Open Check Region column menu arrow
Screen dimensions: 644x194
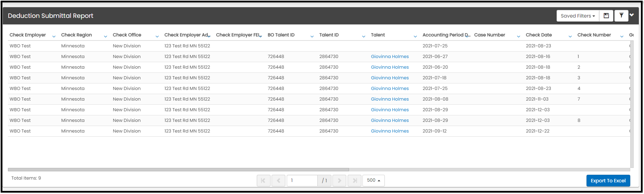[105, 36]
